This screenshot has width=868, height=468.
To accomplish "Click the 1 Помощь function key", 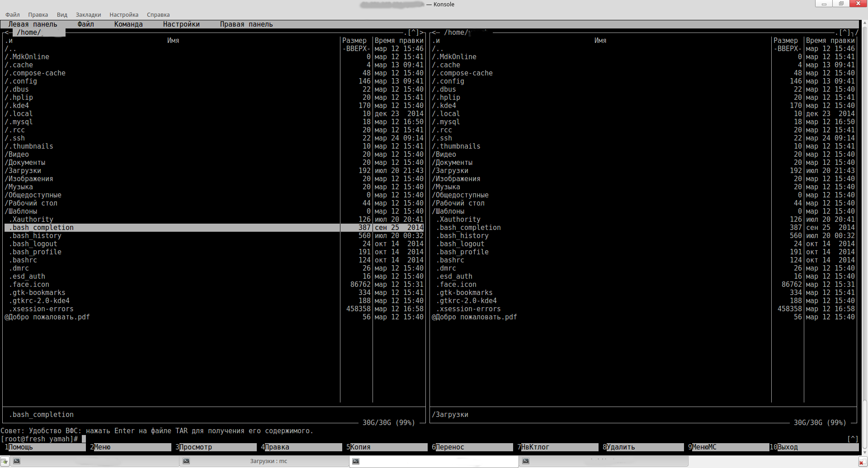I will coord(45,447).
